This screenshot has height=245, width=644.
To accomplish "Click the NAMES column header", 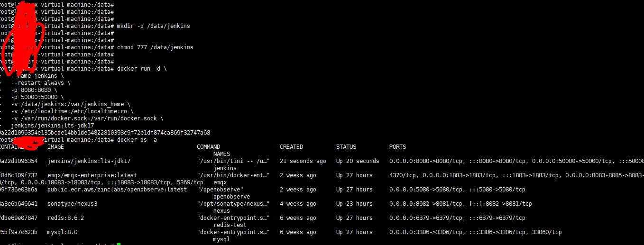I will tap(221, 154).
